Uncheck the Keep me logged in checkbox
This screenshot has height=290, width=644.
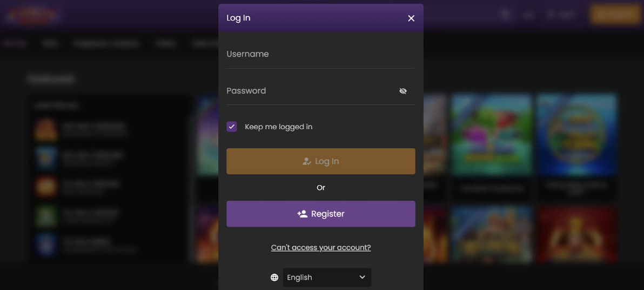click(232, 127)
